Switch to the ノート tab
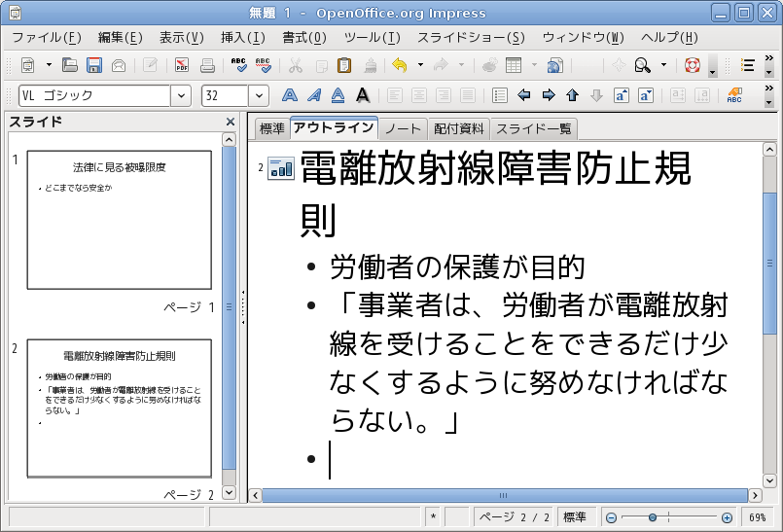 pos(403,128)
